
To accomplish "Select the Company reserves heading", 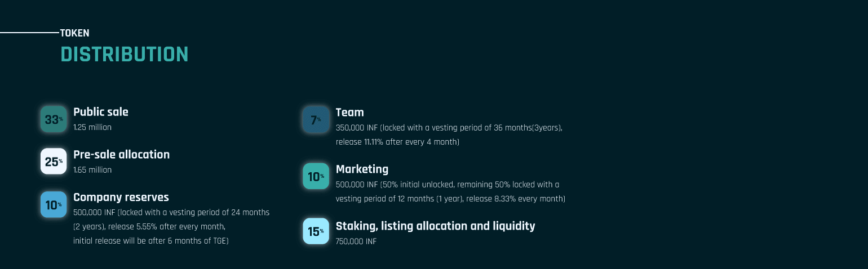I will click(x=121, y=197).
